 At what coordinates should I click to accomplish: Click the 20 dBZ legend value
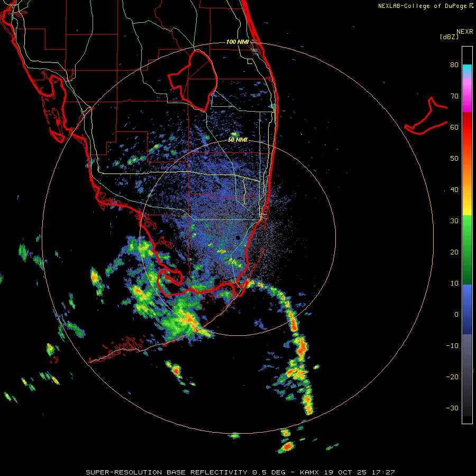(454, 252)
